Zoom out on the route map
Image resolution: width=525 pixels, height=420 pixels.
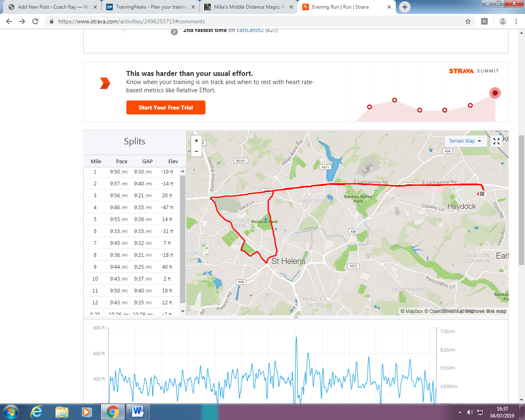point(196,151)
